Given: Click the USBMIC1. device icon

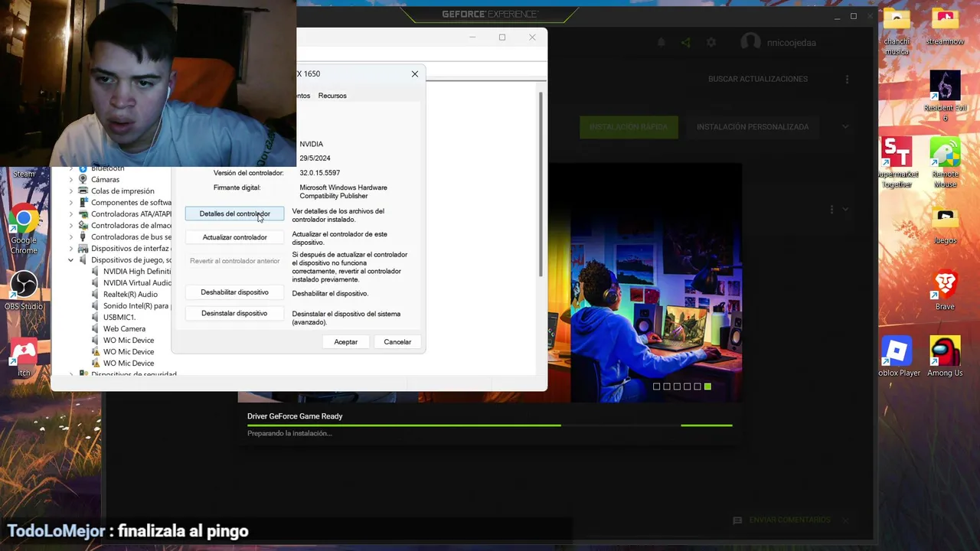Looking at the screenshot, I should (96, 317).
